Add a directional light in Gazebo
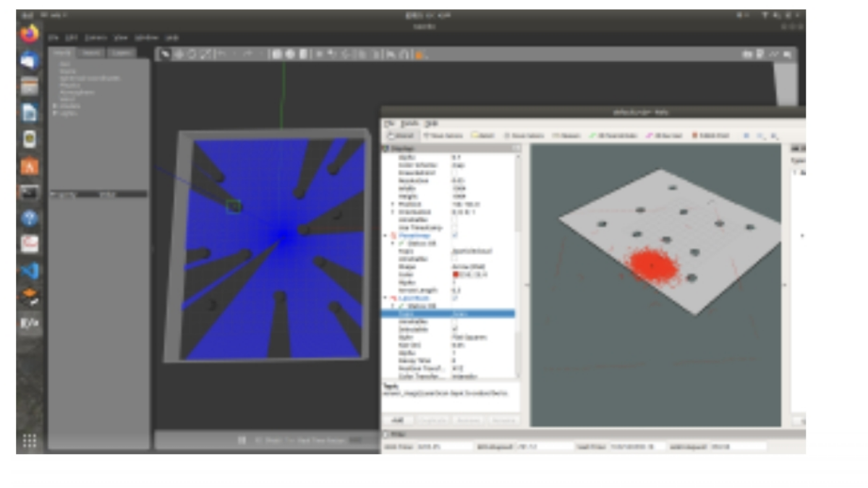This screenshot has width=868, height=488. pos(344,54)
